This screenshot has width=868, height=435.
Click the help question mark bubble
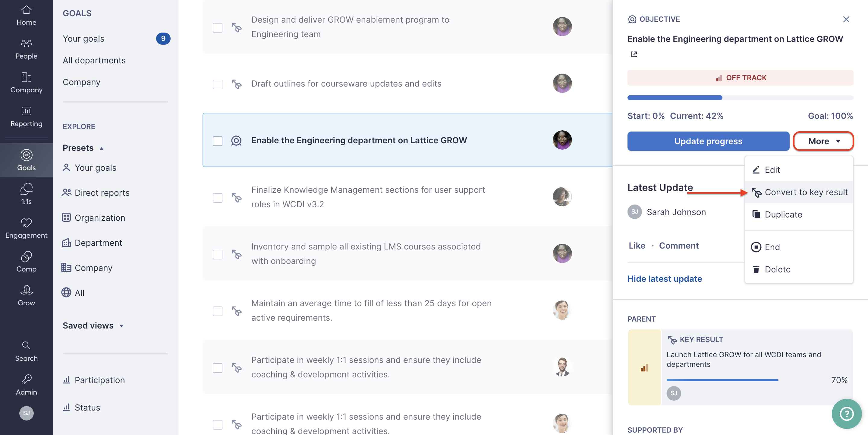(846, 414)
